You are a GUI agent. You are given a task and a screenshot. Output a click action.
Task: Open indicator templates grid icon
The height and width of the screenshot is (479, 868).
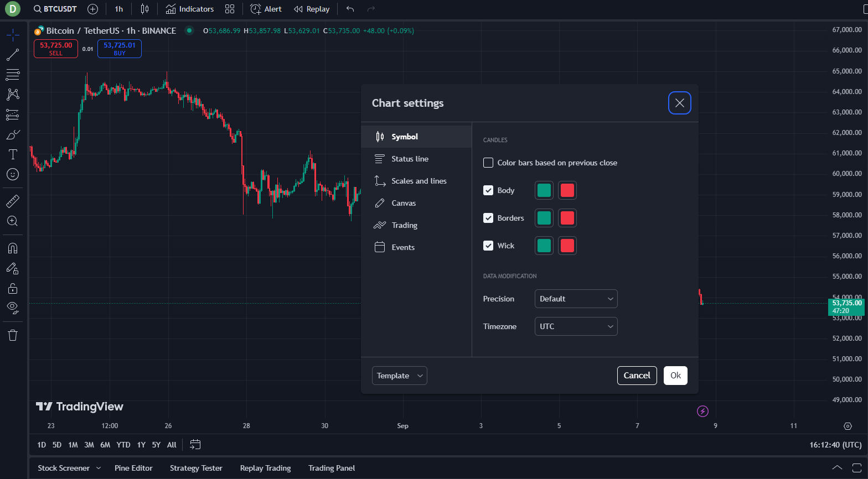point(230,9)
